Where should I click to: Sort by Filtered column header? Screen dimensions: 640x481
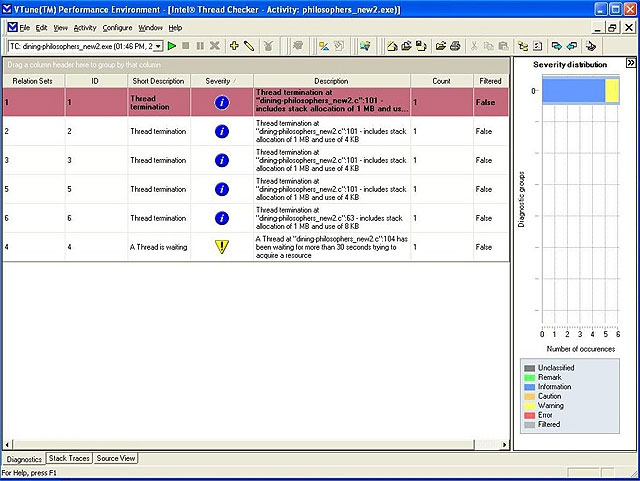(491, 81)
